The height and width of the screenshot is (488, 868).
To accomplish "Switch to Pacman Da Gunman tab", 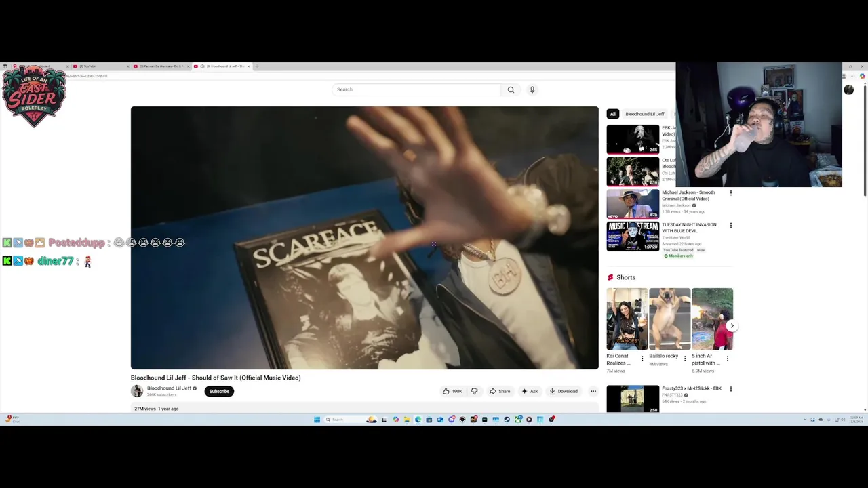I will tap(161, 66).
